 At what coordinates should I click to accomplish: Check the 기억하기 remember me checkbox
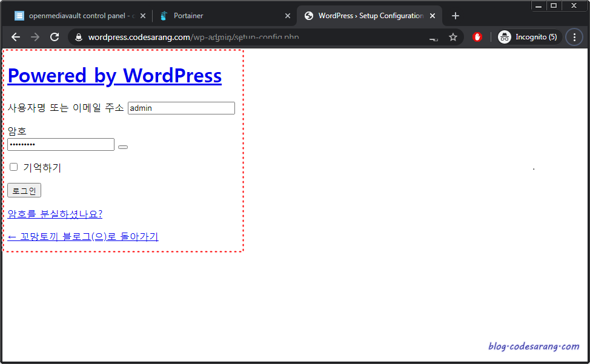(13, 167)
